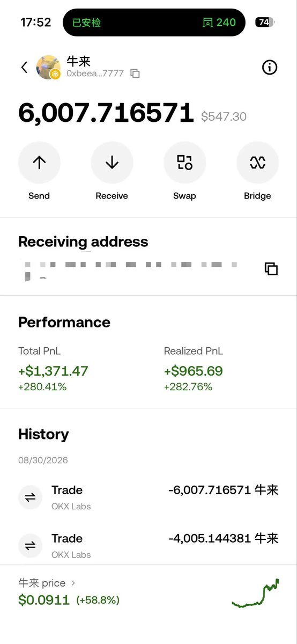Open the info circle icon
297x644 pixels.
click(x=270, y=67)
